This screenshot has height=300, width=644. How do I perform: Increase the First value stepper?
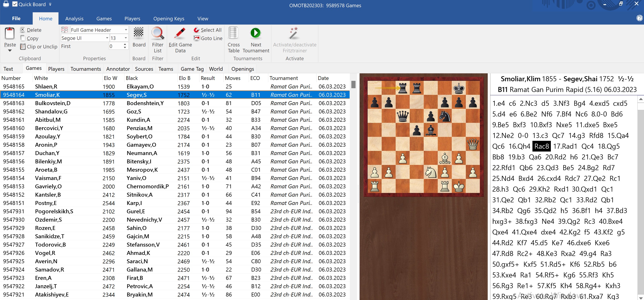(x=125, y=44)
